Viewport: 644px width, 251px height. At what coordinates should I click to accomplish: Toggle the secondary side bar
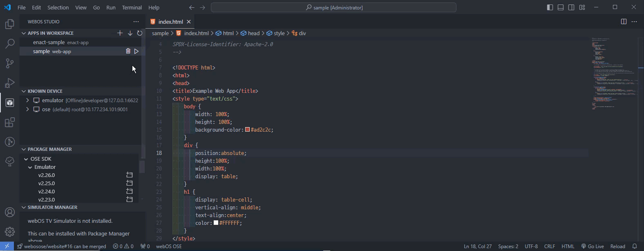pyautogui.click(x=571, y=7)
